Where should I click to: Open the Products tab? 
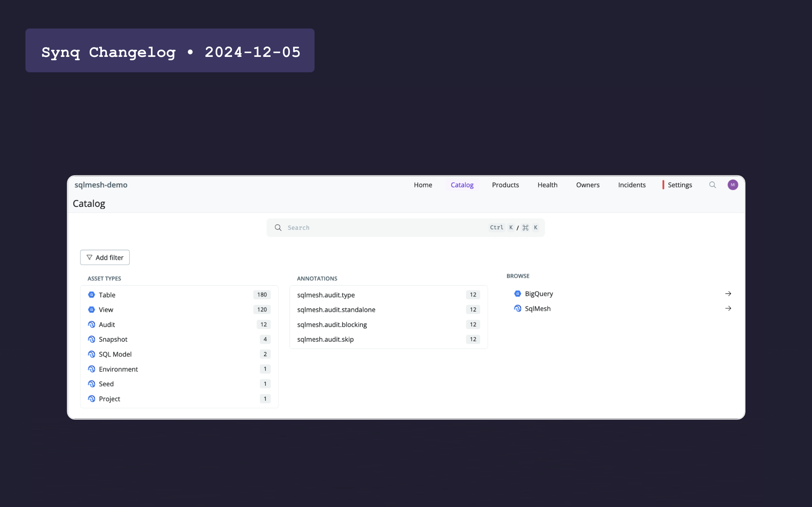[x=505, y=185]
